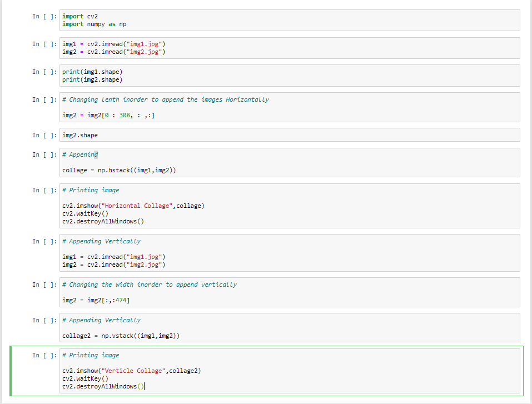This screenshot has height=404, width=532.
Task: Click the Appening comment text
Action: coord(78,154)
